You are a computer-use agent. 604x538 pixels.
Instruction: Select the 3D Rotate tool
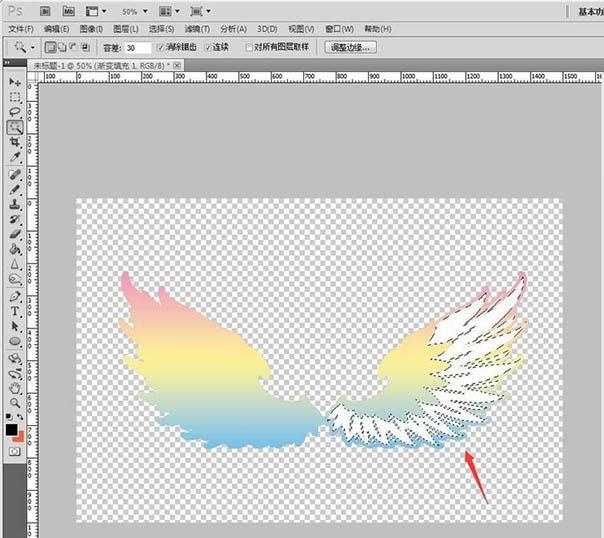[15, 359]
